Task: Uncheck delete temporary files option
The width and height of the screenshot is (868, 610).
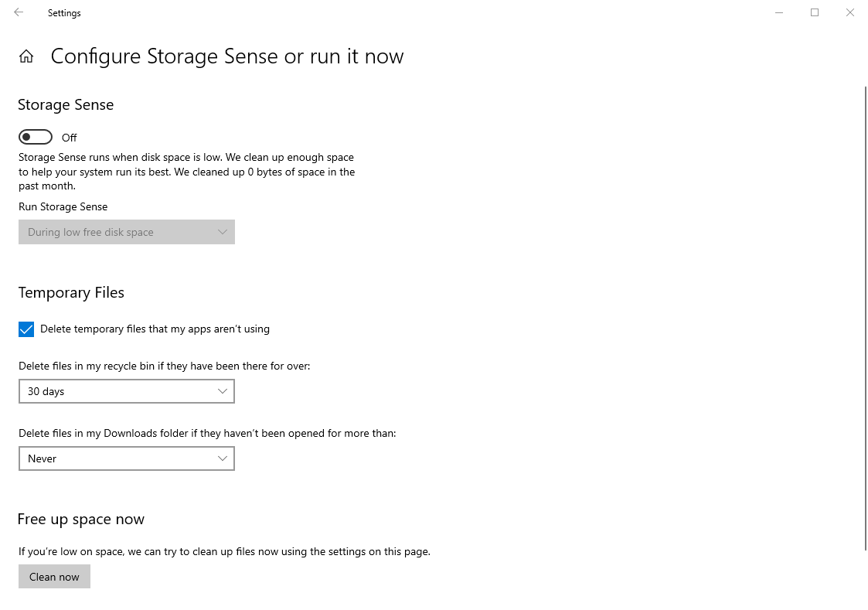Action: click(x=26, y=329)
